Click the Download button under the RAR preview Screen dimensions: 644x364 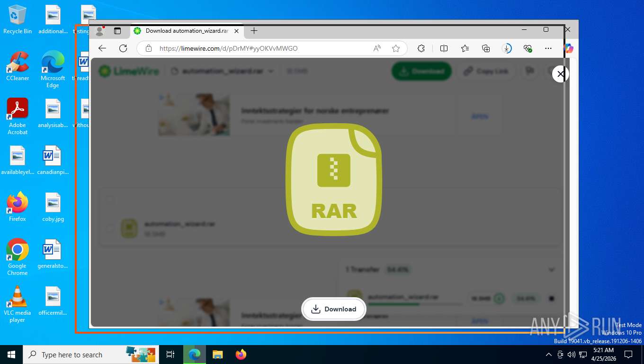pyautogui.click(x=334, y=309)
